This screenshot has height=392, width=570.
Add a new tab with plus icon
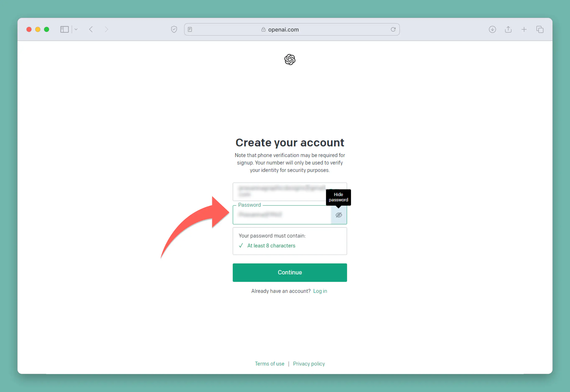tap(524, 29)
